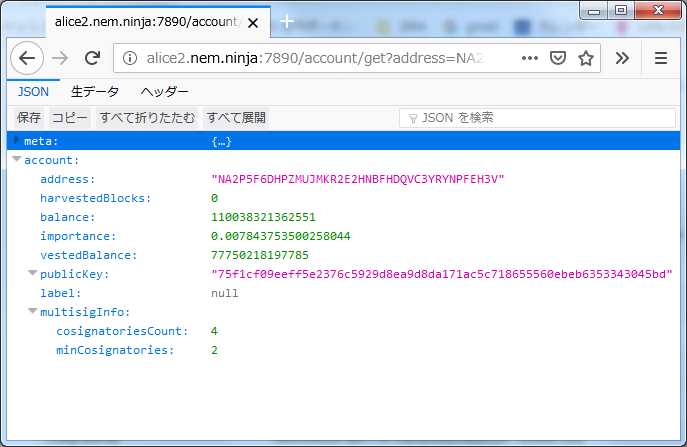Select the importance key
This screenshot has width=687, height=447.
coord(78,236)
